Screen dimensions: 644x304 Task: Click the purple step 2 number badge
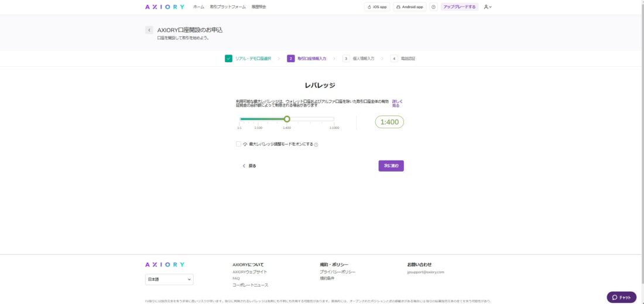[291, 59]
